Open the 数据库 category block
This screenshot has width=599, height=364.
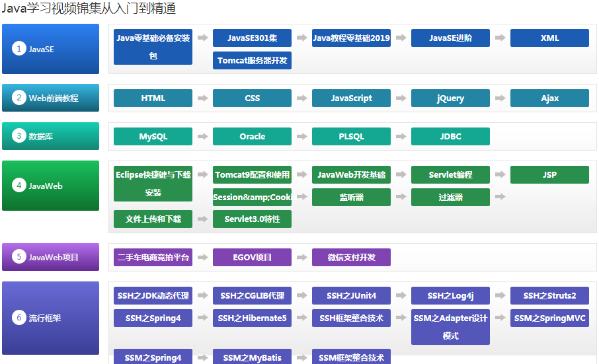(x=50, y=136)
